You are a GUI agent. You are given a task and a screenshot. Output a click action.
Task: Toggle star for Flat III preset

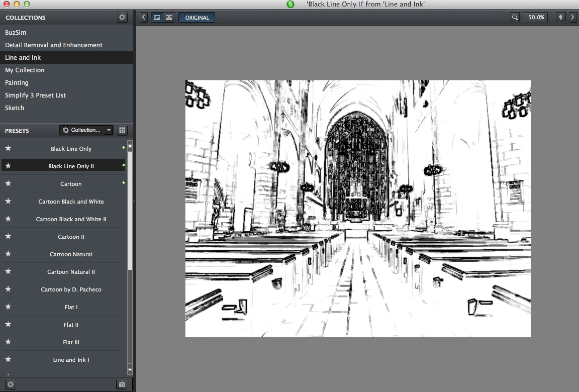(x=8, y=342)
